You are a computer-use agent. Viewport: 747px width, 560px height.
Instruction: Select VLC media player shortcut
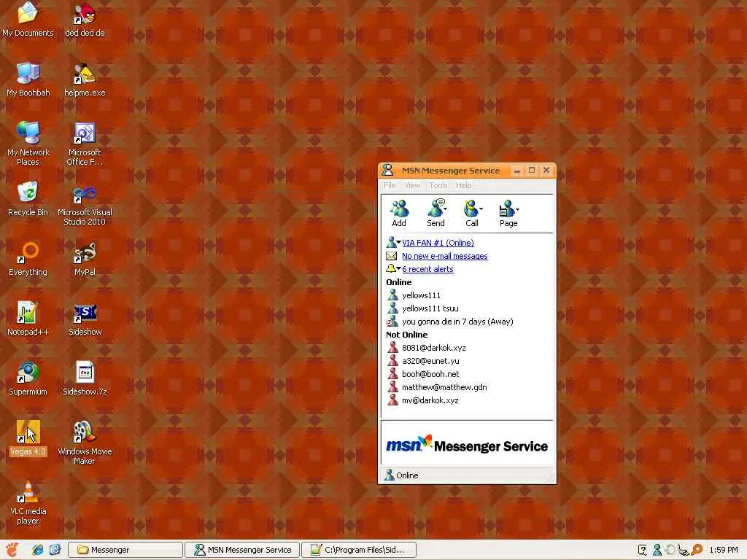point(28,502)
